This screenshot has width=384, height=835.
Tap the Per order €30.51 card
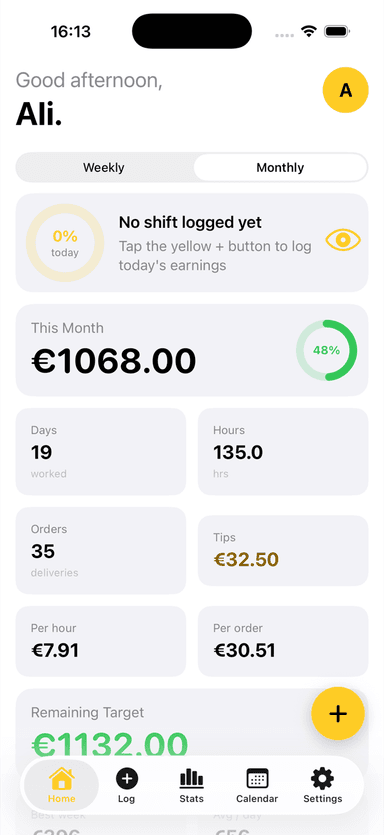tap(283, 641)
